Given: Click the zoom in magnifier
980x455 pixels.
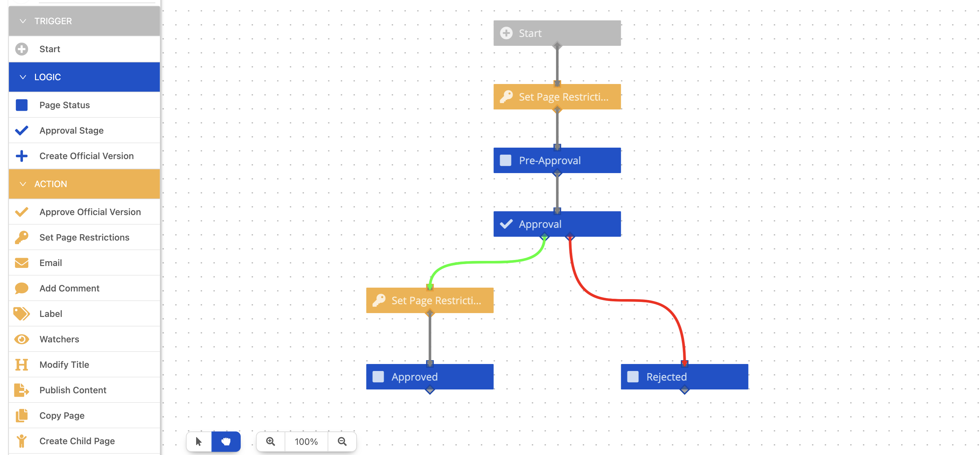Looking at the screenshot, I should [x=271, y=441].
